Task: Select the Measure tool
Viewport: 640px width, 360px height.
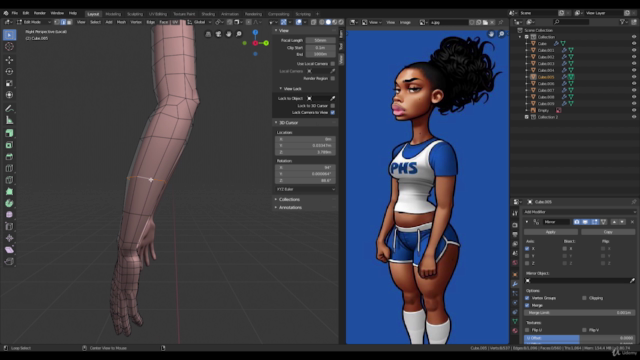Action: (9, 120)
